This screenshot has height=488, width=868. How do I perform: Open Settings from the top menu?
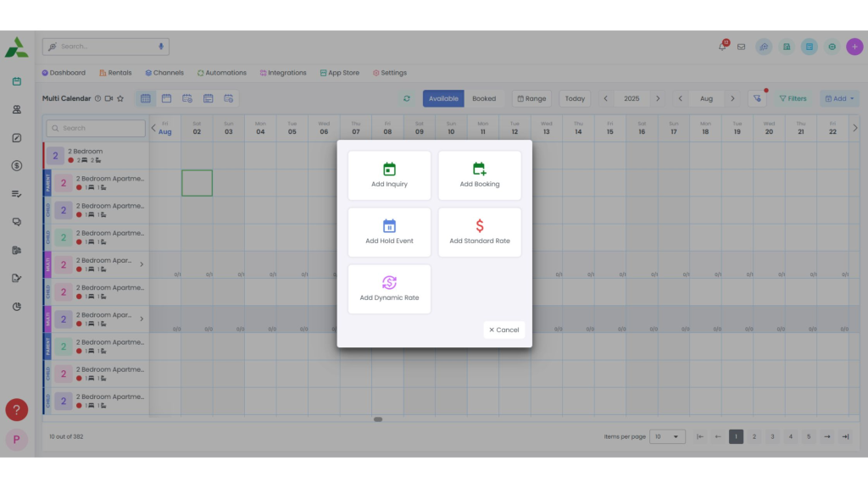[x=390, y=73]
